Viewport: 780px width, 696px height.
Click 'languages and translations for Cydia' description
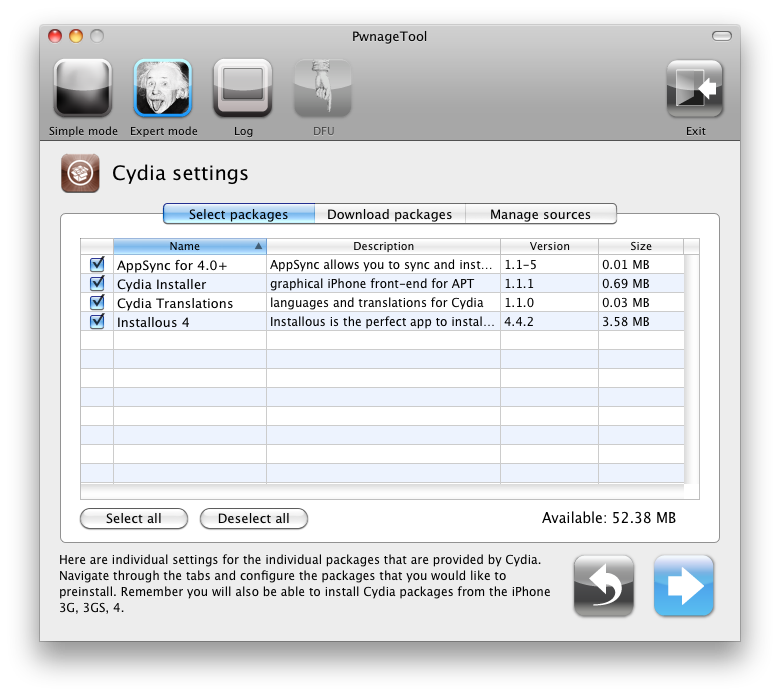click(377, 302)
